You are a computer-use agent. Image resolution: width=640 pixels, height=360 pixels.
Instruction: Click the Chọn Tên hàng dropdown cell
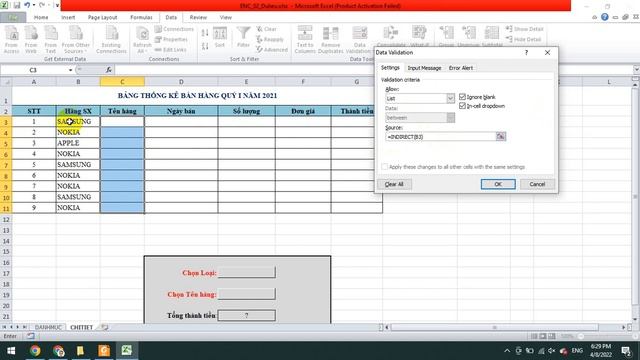(247, 294)
